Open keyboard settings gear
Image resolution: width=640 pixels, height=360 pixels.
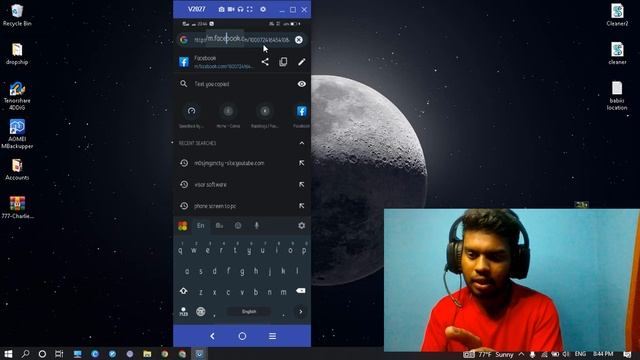pyautogui.click(x=302, y=225)
